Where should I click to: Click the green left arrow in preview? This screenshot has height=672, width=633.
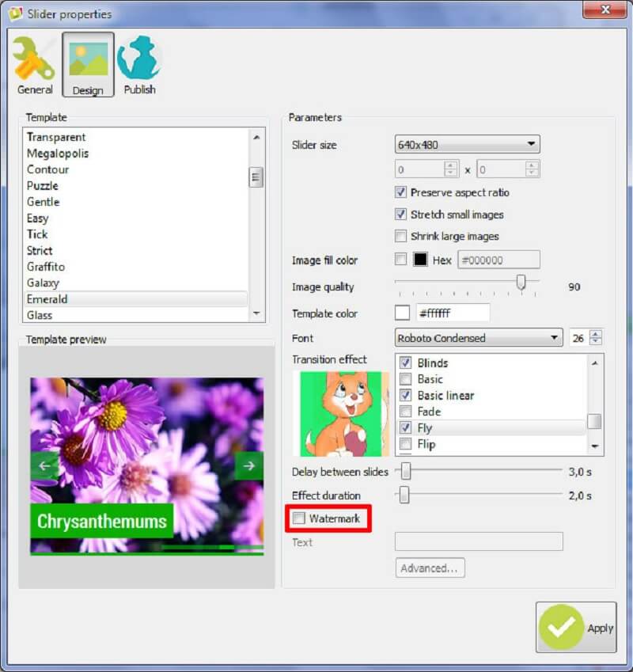[x=45, y=466]
